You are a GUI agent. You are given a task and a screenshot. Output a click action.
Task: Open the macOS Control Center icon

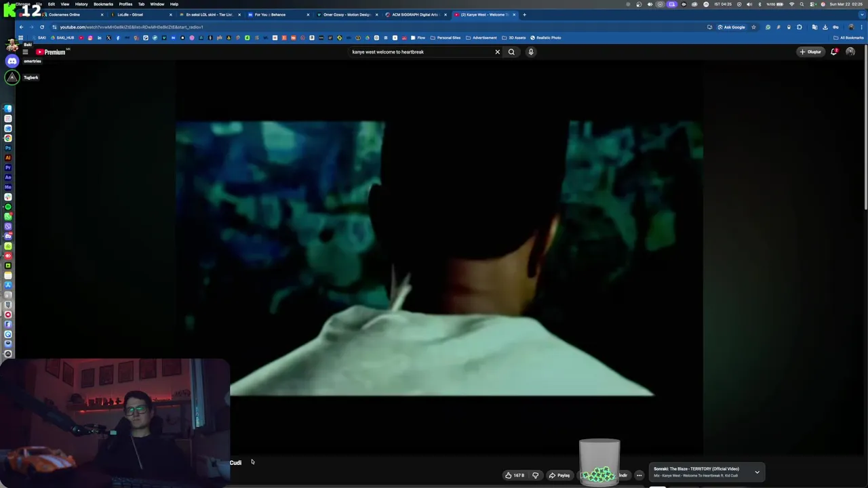tap(812, 4)
